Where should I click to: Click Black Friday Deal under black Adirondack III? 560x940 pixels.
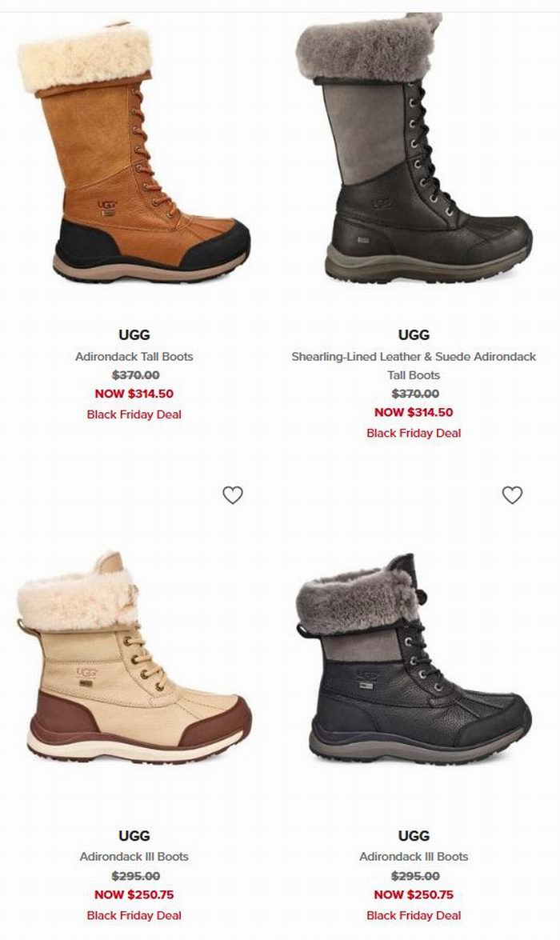(x=414, y=916)
